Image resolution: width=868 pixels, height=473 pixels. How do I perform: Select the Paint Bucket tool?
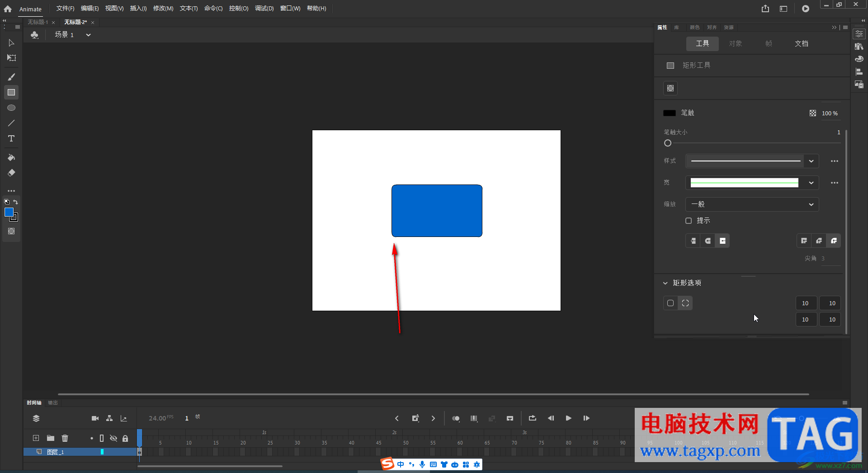point(11,157)
